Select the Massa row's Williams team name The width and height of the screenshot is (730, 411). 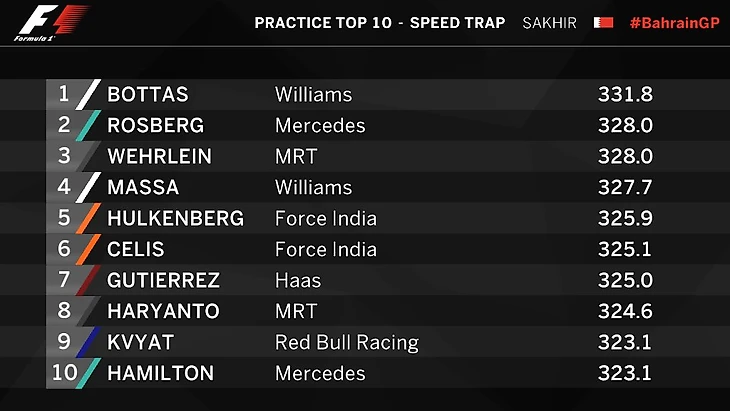pyautogui.click(x=313, y=188)
